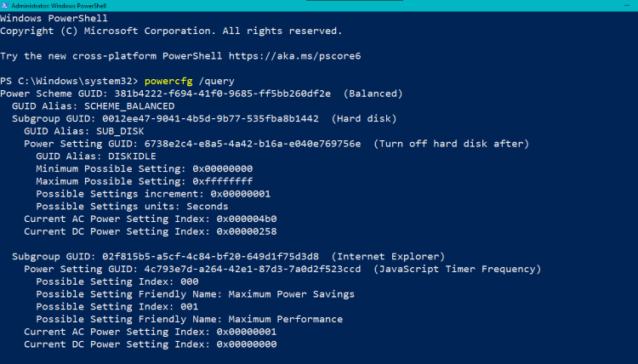Click the "JavaScript Timer Frequency" setting line
This screenshot has width=638, height=364.
tap(282, 269)
